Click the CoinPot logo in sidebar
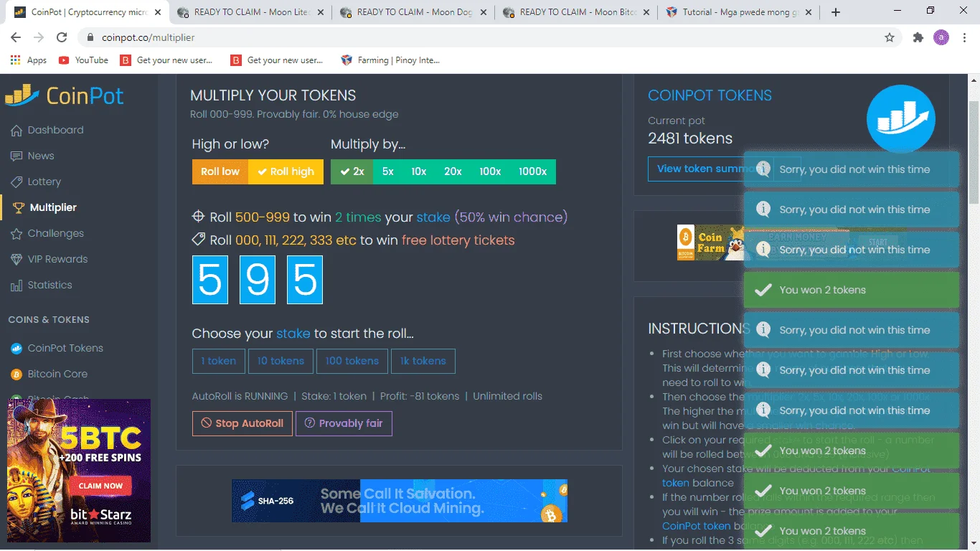980x551 pixels. (65, 95)
